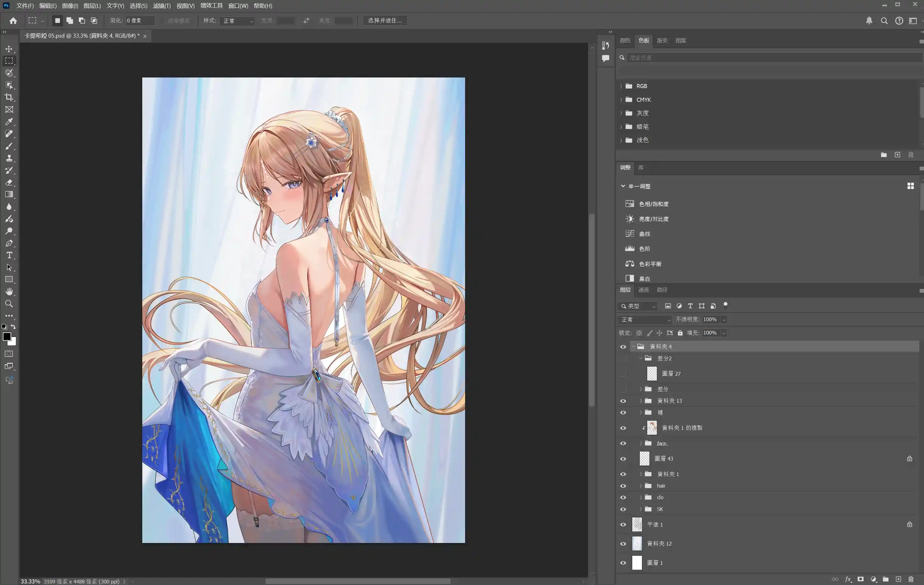Screen dimensions: 924x585
Task: Hide the 平塗 1 layer
Action: 623,525
